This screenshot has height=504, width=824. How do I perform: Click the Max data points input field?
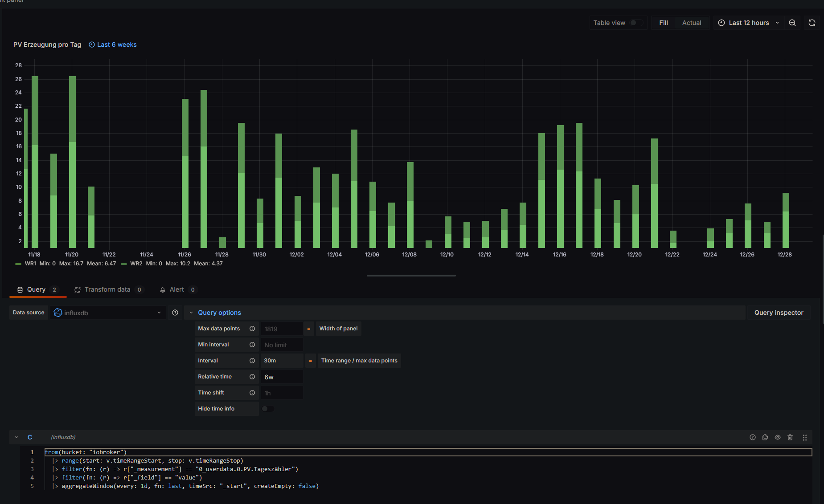click(282, 329)
